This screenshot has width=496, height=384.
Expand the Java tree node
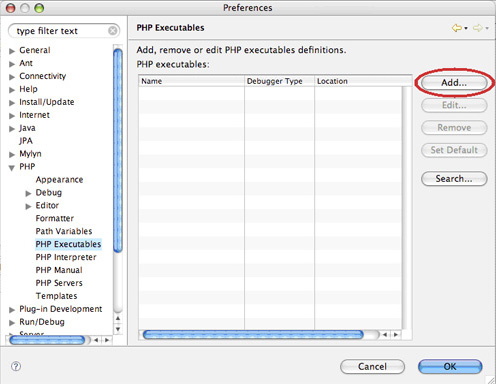(x=12, y=129)
